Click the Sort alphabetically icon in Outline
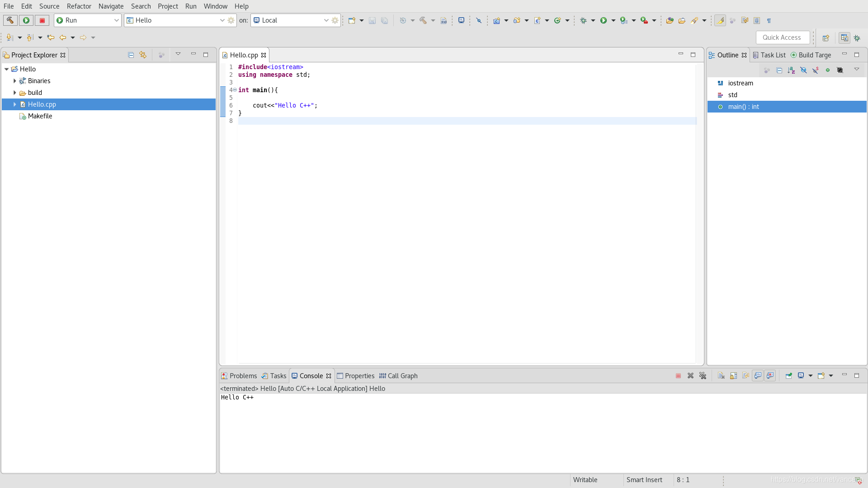The width and height of the screenshot is (868, 488). click(791, 70)
